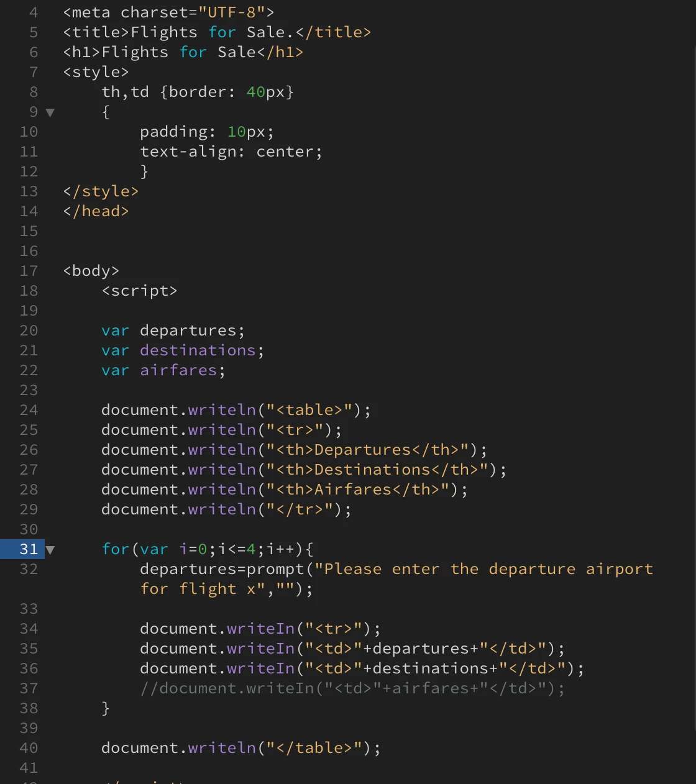The image size is (696, 784).
Task: Click line number 20 in the gutter
Action: pyautogui.click(x=29, y=330)
